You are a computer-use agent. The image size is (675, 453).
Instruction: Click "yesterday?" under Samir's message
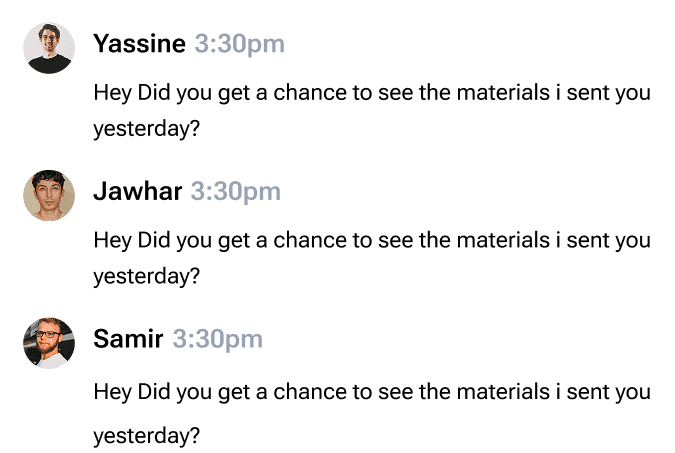[146, 437]
